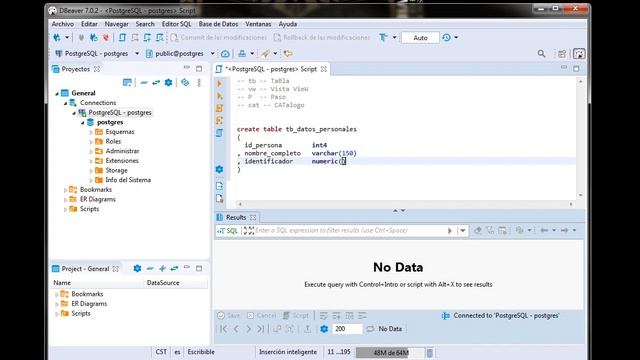640x360 pixels.
Task: Open the Proyectos view menu dots
Action: click(x=199, y=82)
